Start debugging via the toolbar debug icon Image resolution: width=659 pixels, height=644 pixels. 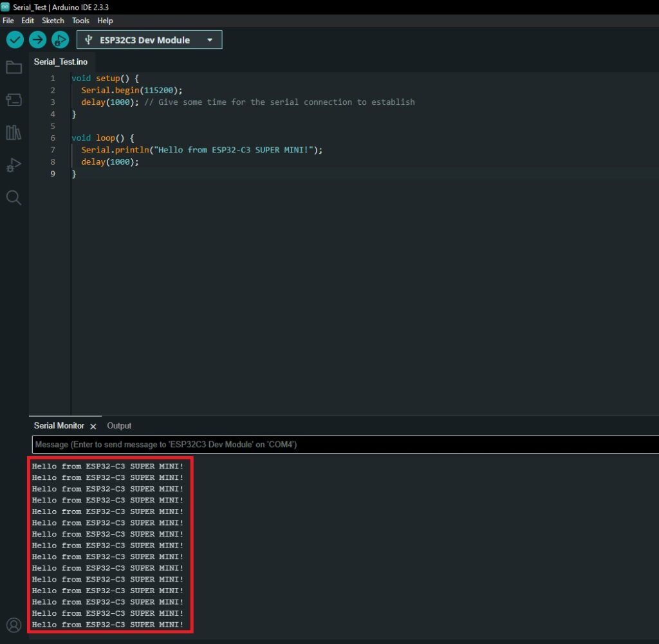(x=59, y=39)
